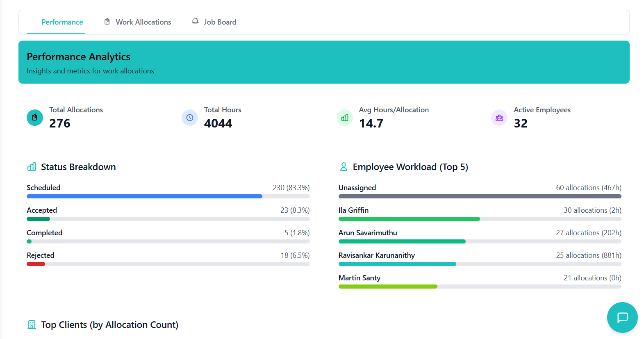
Task: Click the Employee Workload person icon
Action: (x=344, y=167)
